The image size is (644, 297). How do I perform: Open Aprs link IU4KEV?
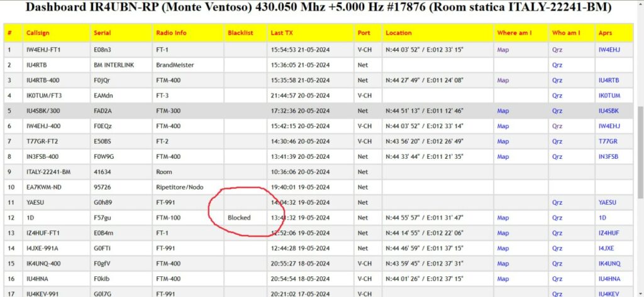coord(609,294)
